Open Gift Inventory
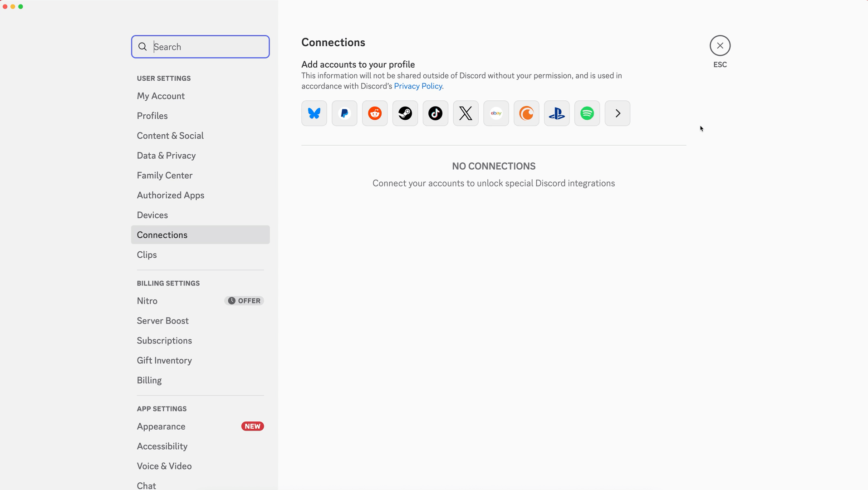The image size is (868, 490). pyautogui.click(x=164, y=360)
